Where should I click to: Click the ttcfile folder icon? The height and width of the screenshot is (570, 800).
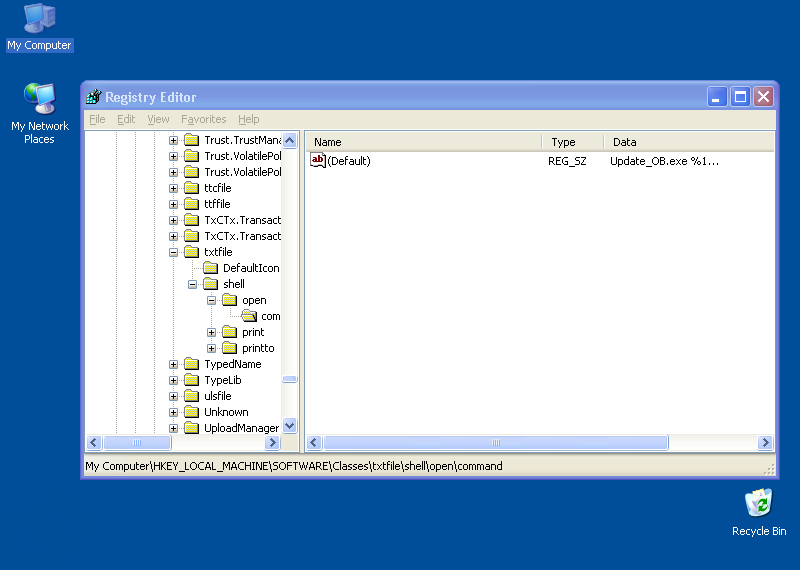pos(191,188)
